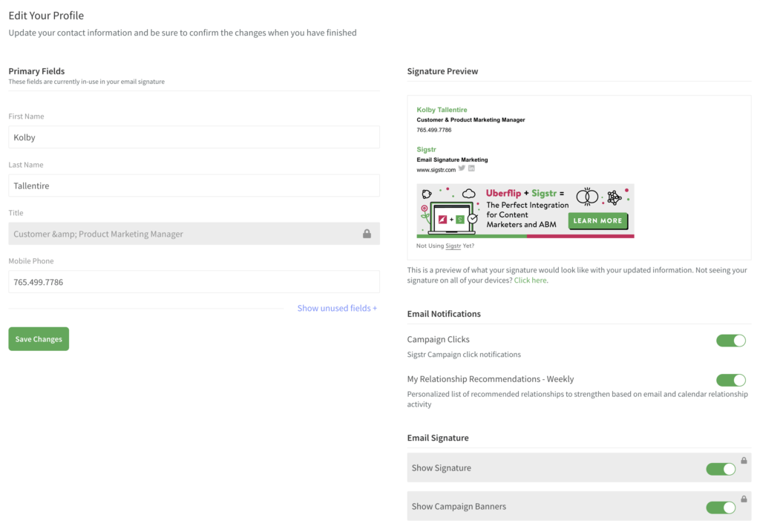The image size is (760, 532).
Task: Focus the Mobile Phone input field
Action: tap(194, 282)
